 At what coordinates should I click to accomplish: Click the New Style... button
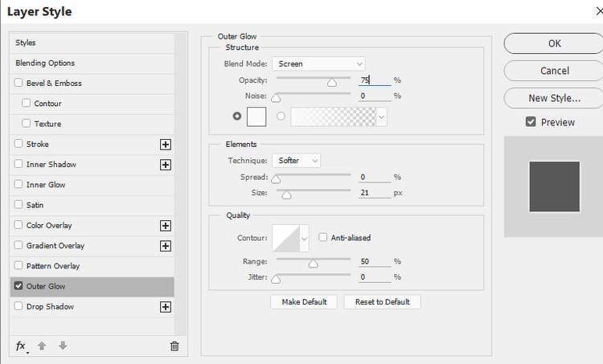click(x=554, y=98)
